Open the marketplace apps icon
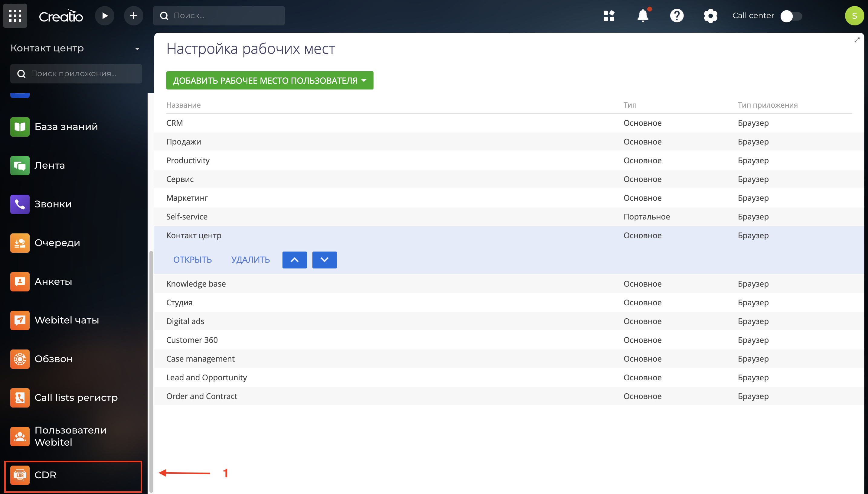Screen dimensions: 868x494 pos(609,16)
